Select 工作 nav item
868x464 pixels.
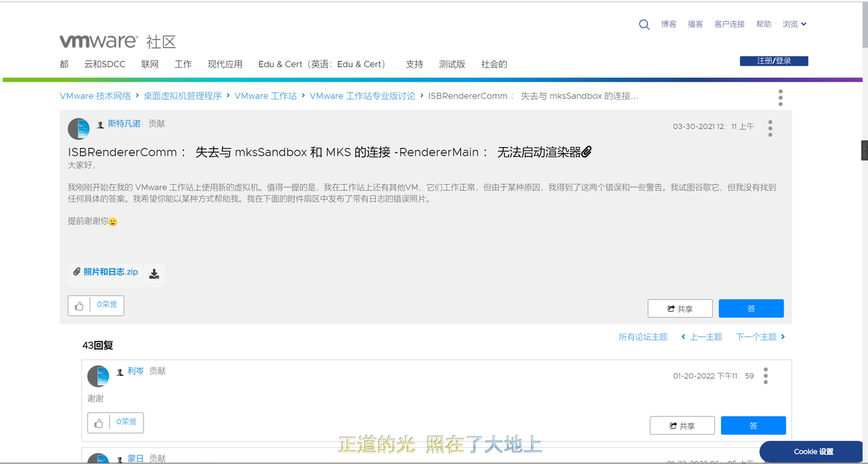pos(184,64)
